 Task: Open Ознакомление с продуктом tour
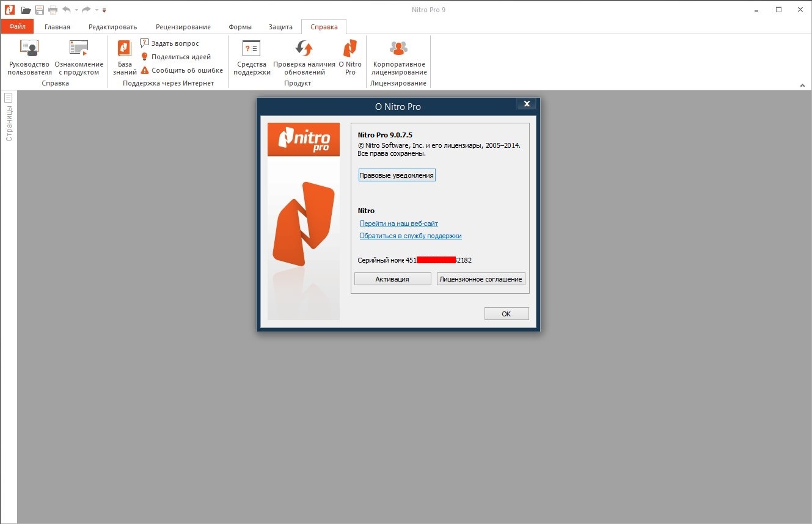[79, 57]
